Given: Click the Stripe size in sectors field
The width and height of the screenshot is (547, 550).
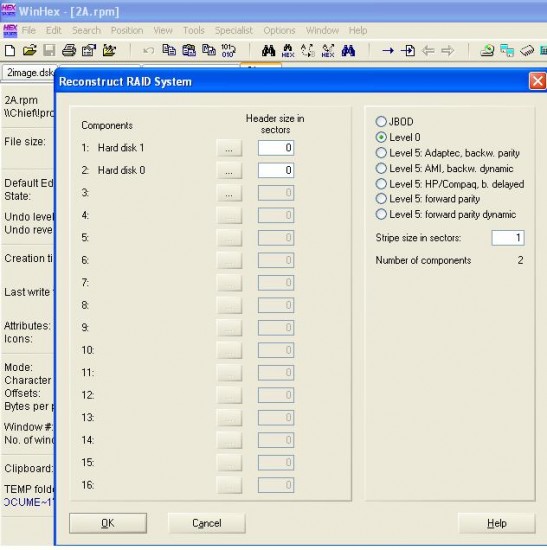Looking at the screenshot, I should [508, 238].
